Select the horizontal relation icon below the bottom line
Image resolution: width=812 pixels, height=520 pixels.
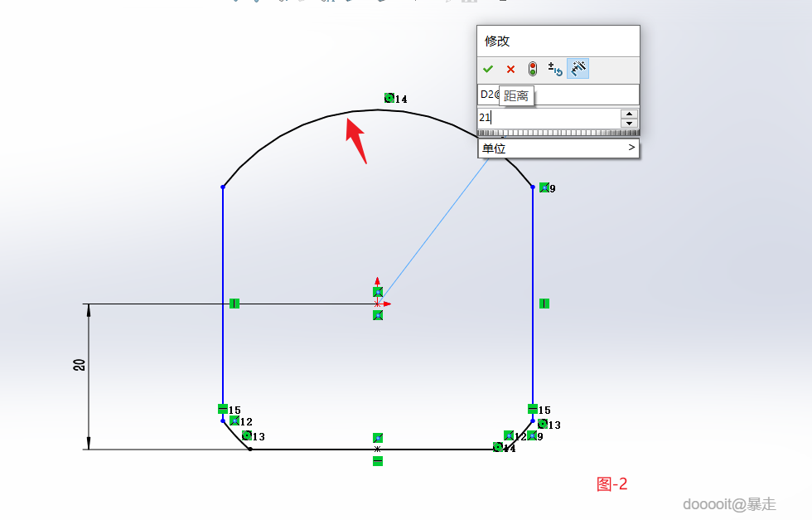[x=378, y=461]
